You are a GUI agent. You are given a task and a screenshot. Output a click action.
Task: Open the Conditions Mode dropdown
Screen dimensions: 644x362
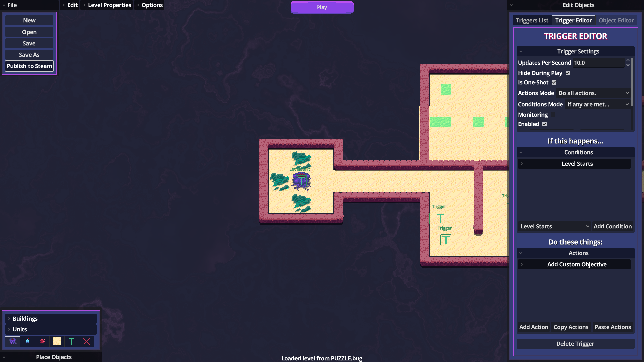pyautogui.click(x=598, y=104)
